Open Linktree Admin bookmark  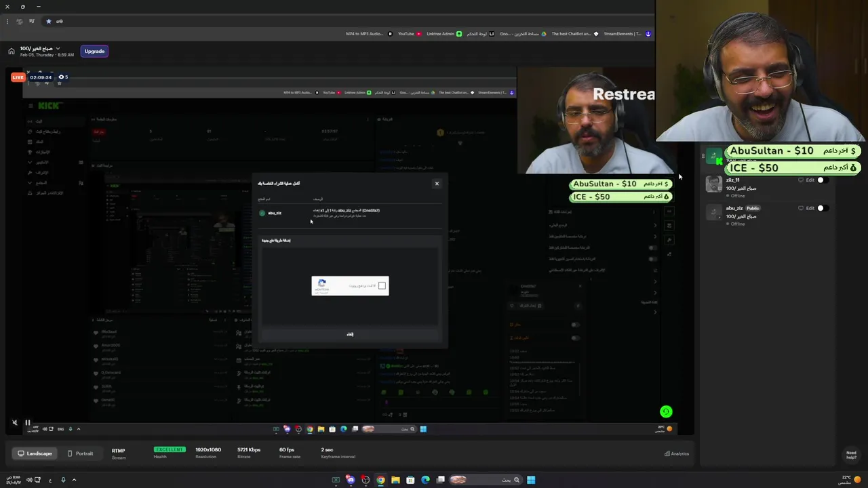tap(444, 34)
